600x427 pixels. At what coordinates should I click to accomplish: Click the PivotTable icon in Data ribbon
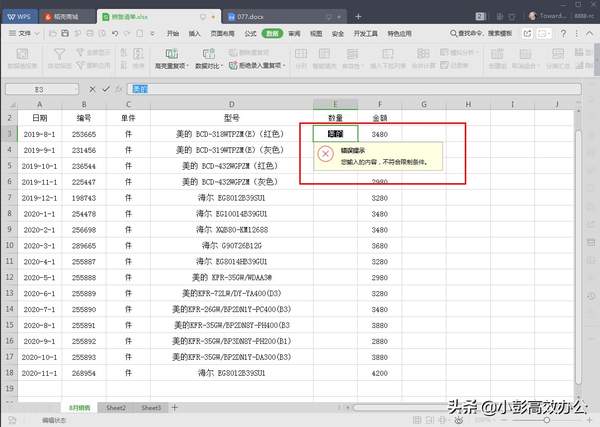(x=23, y=56)
